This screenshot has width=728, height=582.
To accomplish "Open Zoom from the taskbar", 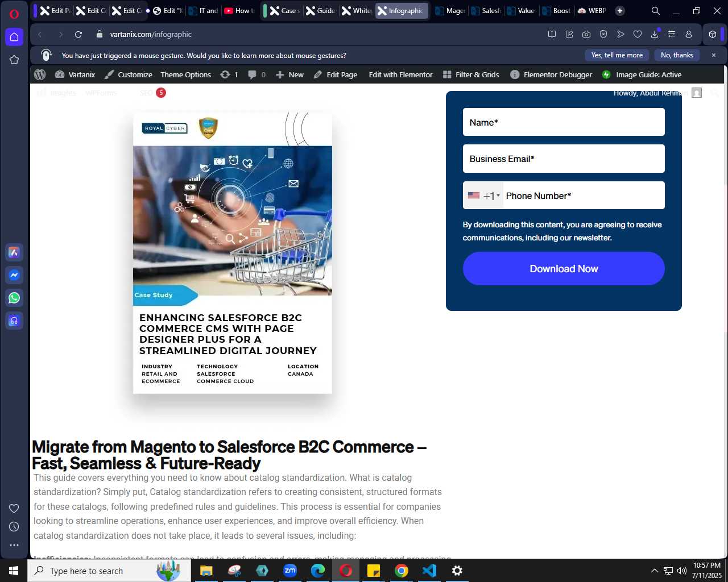I will click(x=290, y=571).
